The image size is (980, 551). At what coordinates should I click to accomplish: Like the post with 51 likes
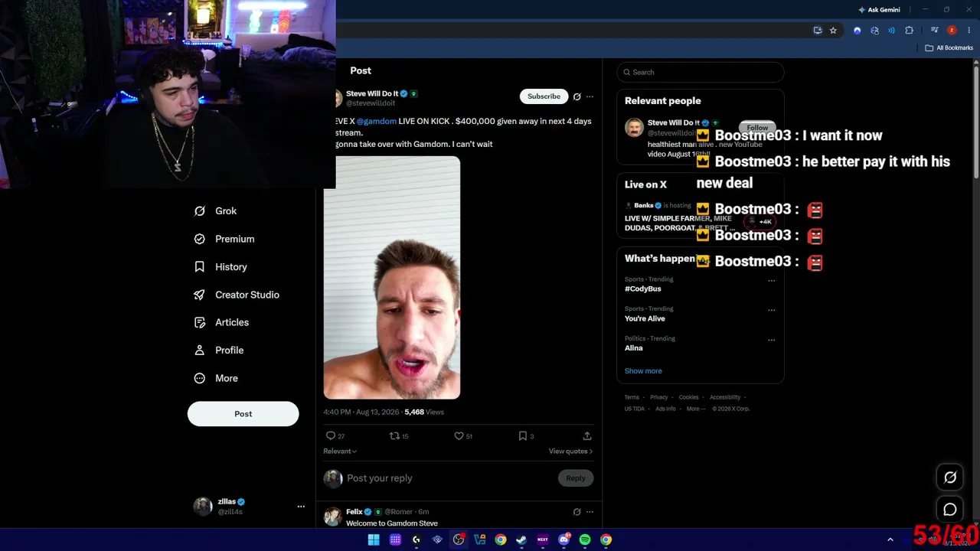click(459, 436)
